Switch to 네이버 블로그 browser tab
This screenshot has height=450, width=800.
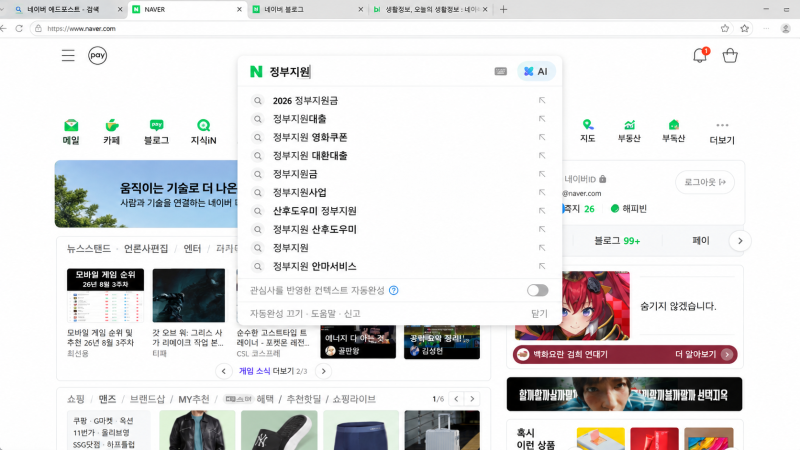coord(308,9)
